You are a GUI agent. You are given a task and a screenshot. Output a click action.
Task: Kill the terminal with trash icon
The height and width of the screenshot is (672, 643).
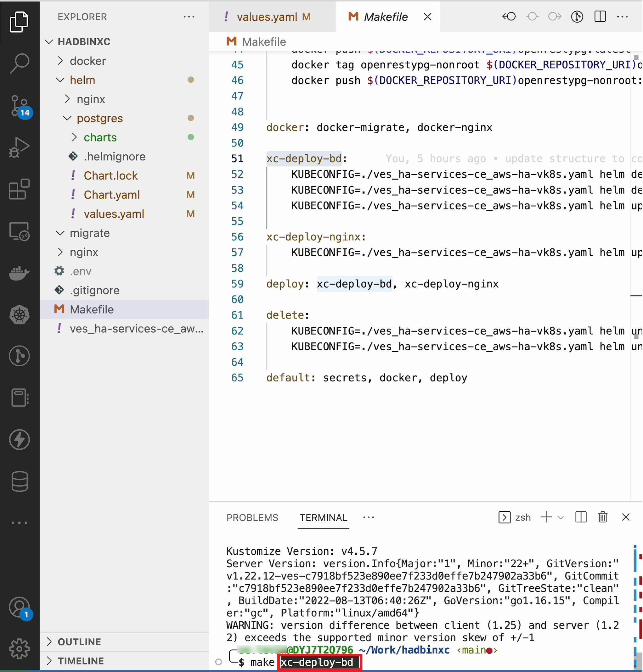coord(602,517)
